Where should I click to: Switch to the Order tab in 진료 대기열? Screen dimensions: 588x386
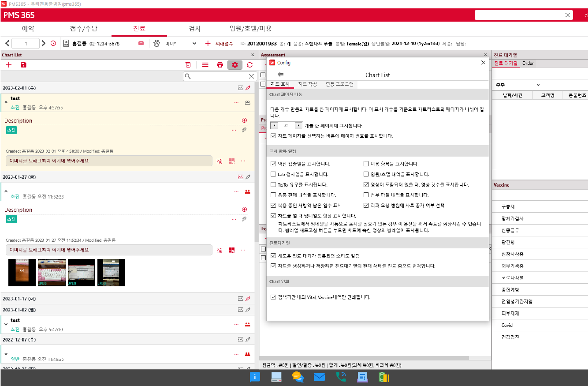[528, 63]
